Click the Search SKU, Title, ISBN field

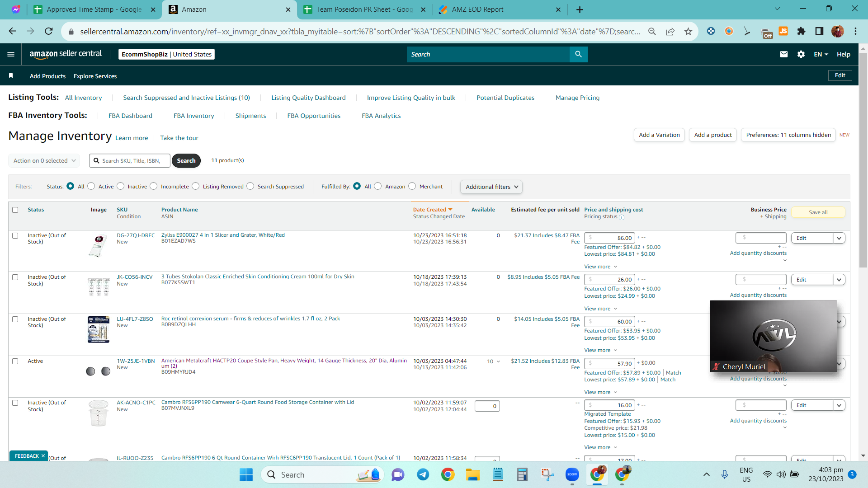click(x=130, y=160)
